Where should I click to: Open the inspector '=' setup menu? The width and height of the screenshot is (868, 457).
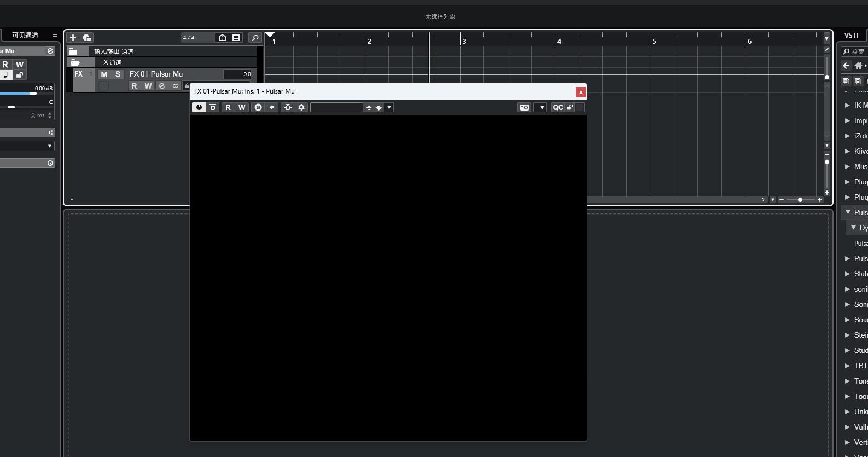pyautogui.click(x=54, y=36)
